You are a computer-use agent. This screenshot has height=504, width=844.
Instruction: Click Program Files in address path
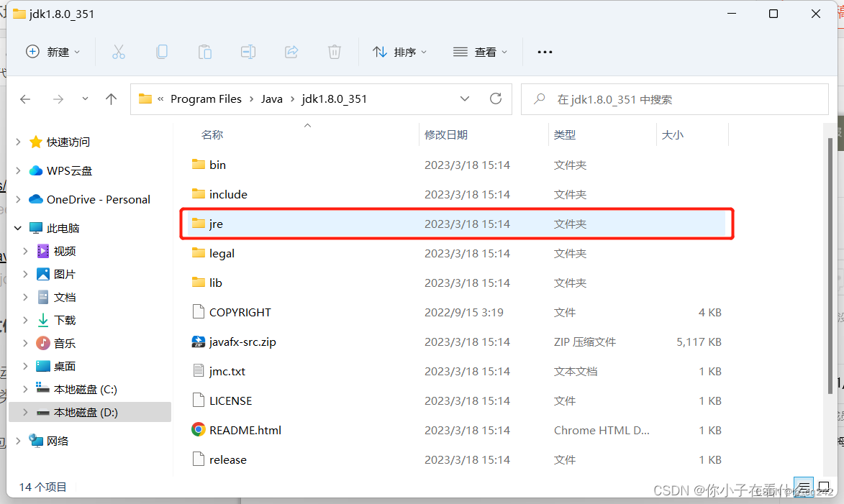[x=206, y=99]
